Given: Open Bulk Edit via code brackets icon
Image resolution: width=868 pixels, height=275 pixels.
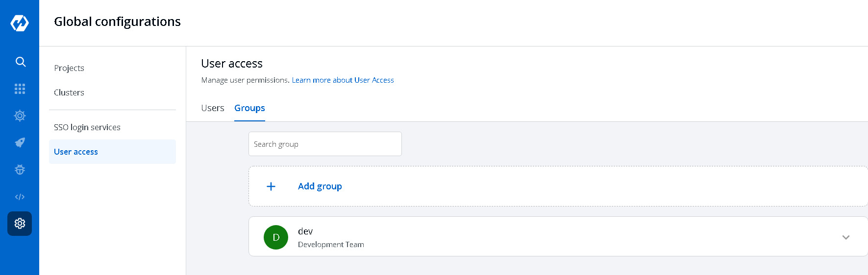Looking at the screenshot, I should 20,197.
